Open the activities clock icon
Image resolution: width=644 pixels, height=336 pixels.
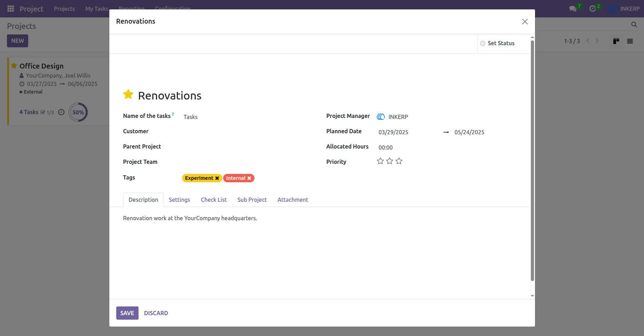pyautogui.click(x=592, y=9)
